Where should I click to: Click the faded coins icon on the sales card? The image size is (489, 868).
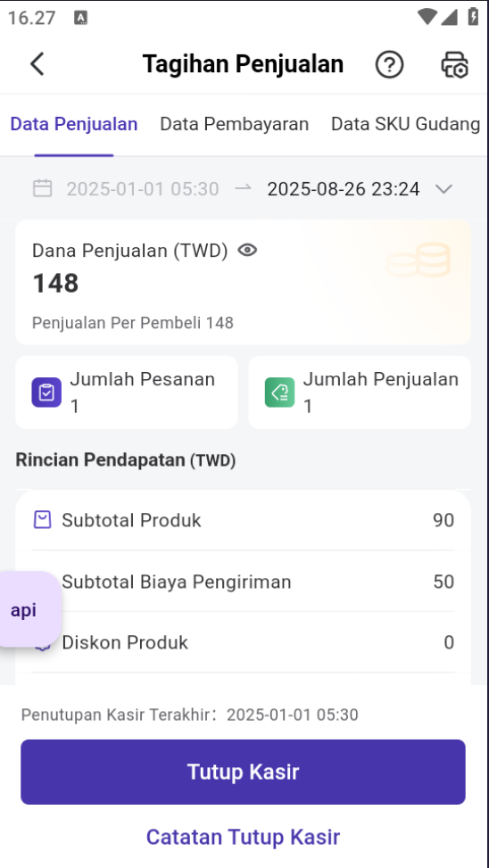click(x=419, y=260)
